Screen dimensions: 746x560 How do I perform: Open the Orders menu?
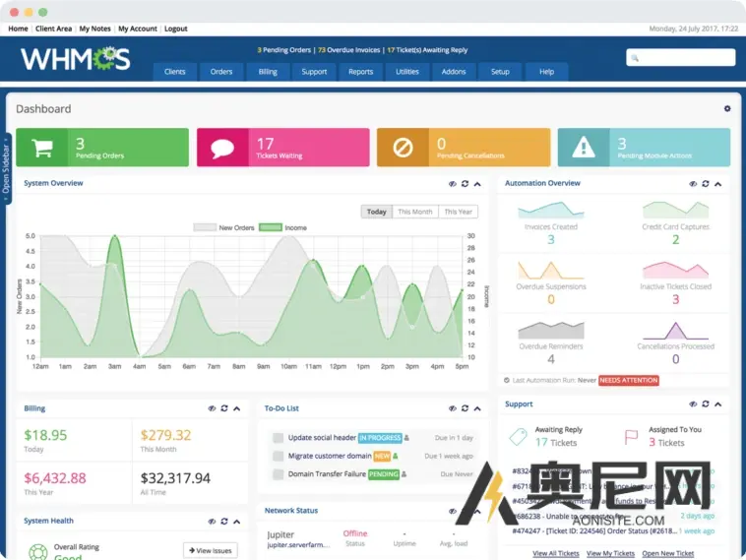coord(221,72)
